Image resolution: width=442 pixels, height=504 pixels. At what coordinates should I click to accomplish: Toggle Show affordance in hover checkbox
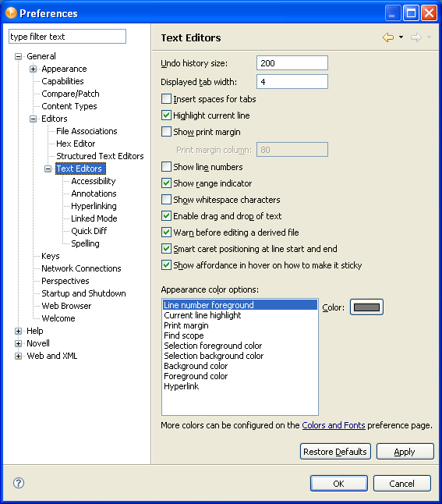point(166,264)
